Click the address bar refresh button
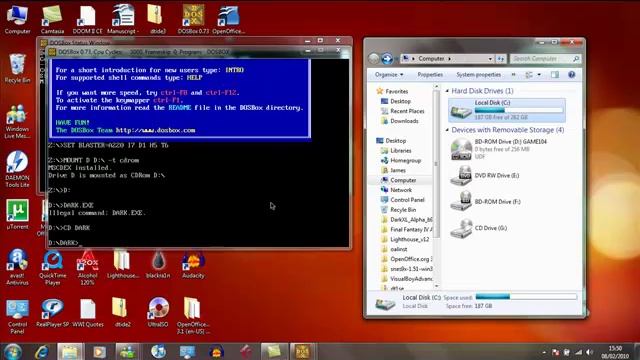Image resolution: width=640 pixels, height=360 pixels. point(500,59)
